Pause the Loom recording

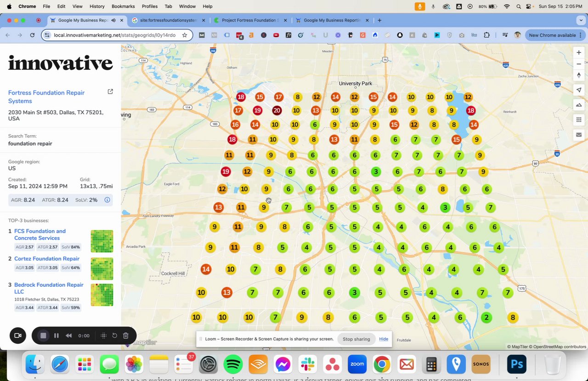coord(56,336)
